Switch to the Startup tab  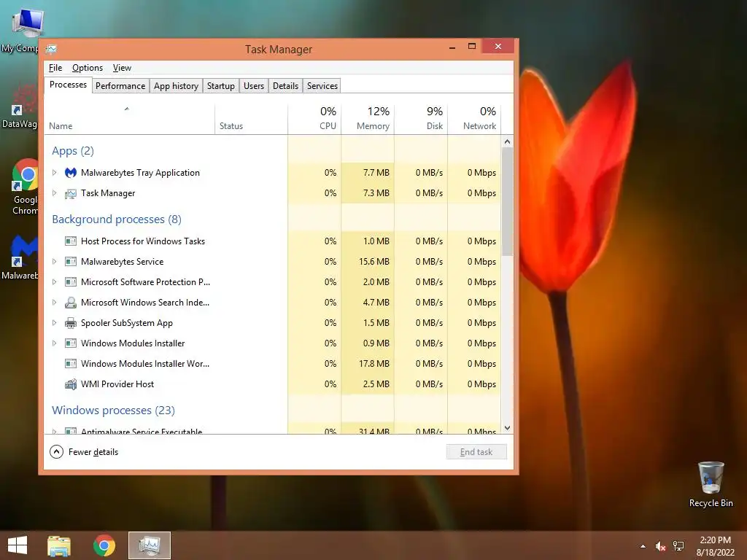pyautogui.click(x=220, y=86)
